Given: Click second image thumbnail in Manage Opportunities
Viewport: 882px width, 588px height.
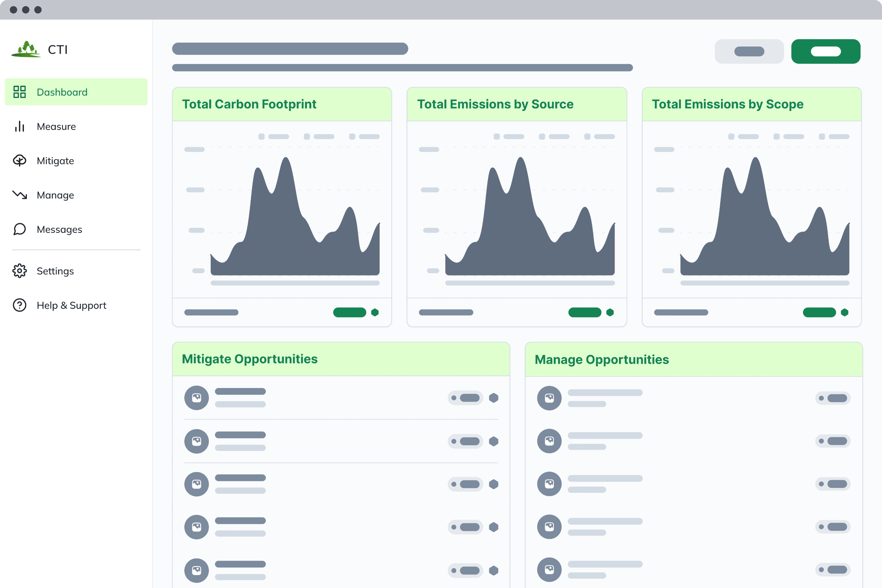Looking at the screenshot, I should point(549,441).
